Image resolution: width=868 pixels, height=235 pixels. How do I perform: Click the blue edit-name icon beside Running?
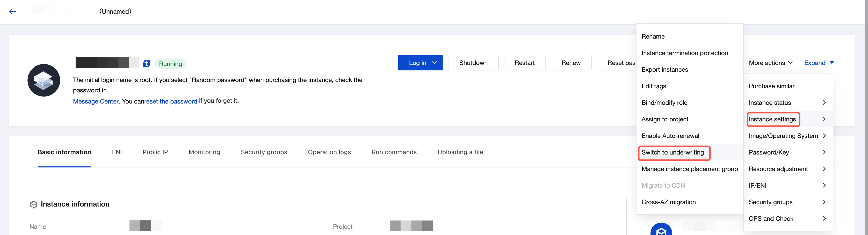[147, 64]
